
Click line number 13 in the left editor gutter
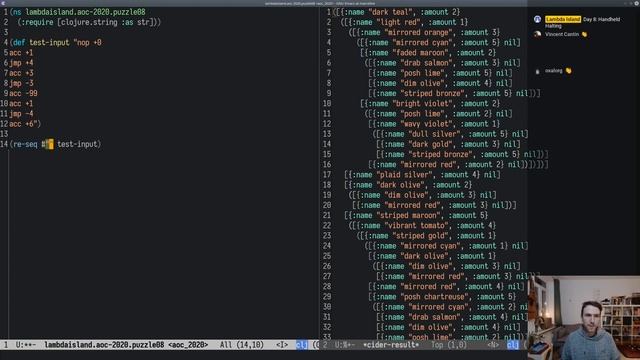click(4, 134)
